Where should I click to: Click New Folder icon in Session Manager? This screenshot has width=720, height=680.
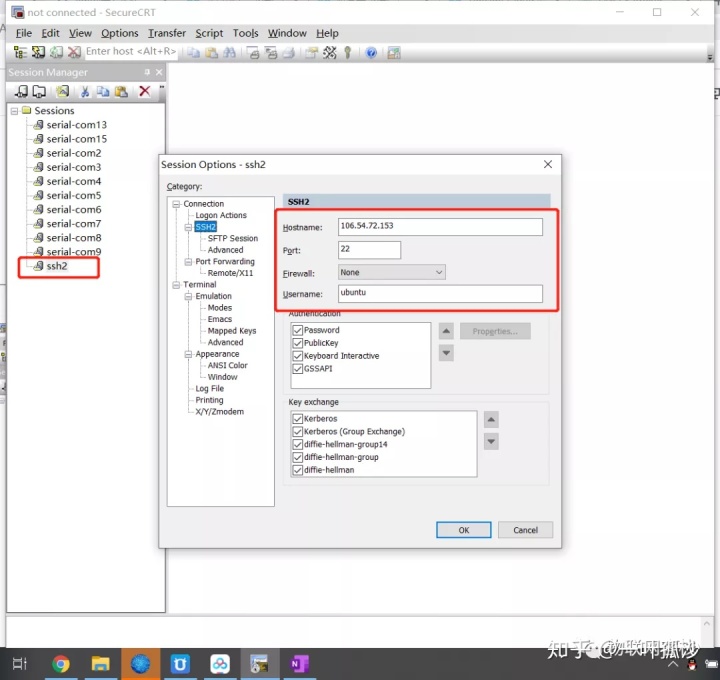(39, 91)
